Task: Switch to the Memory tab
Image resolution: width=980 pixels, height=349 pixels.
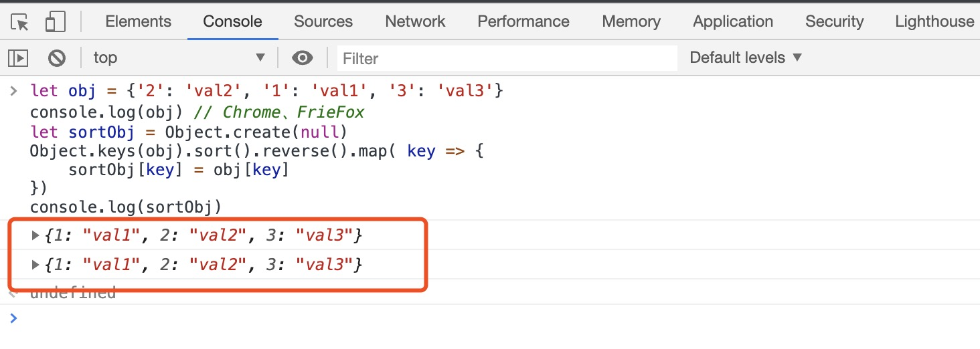Action: pyautogui.click(x=631, y=21)
